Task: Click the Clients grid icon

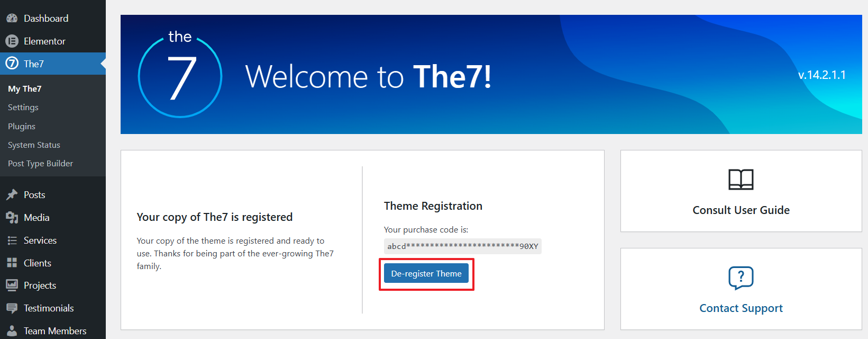Action: pyautogui.click(x=12, y=263)
